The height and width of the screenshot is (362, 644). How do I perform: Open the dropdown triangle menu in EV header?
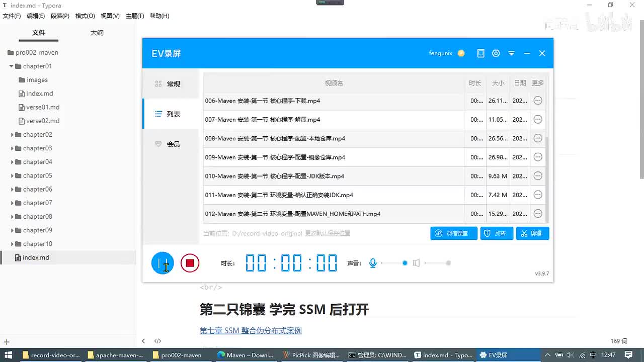512,53
